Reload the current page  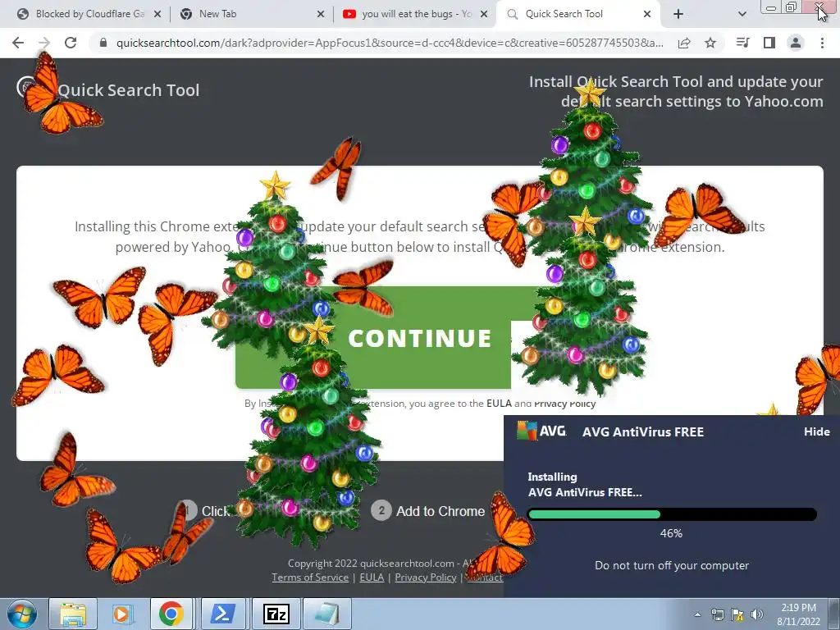tap(71, 43)
